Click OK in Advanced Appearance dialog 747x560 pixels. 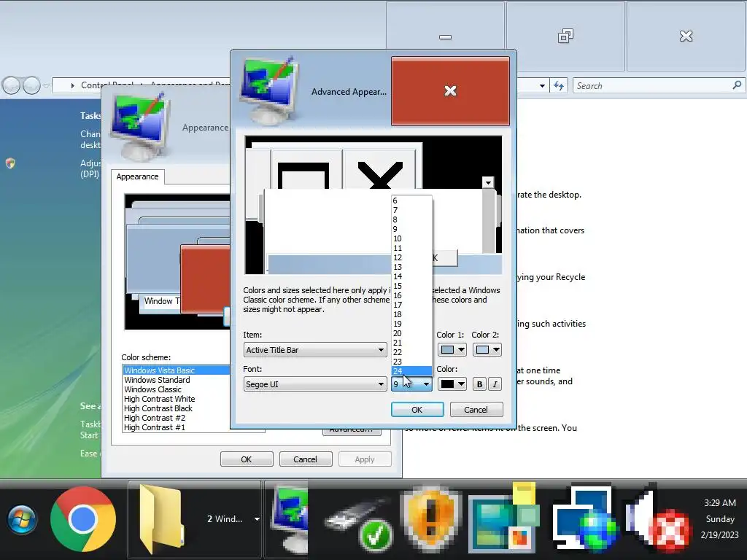(417, 410)
